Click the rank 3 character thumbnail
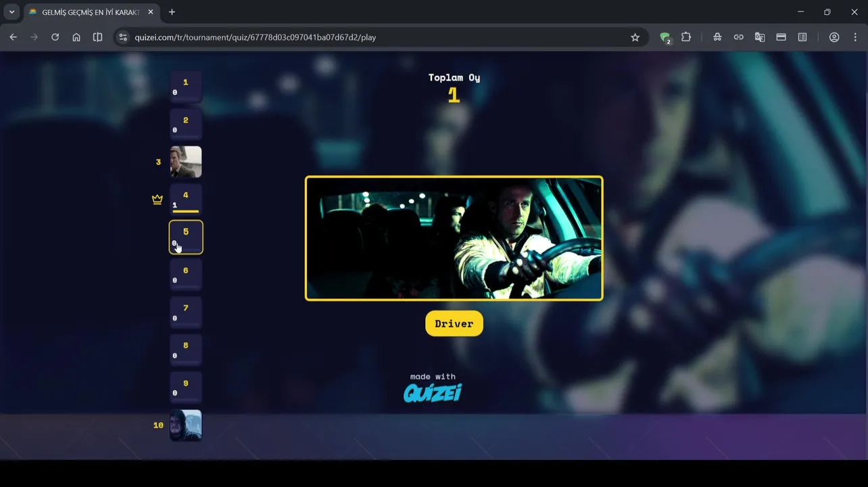 (x=186, y=162)
